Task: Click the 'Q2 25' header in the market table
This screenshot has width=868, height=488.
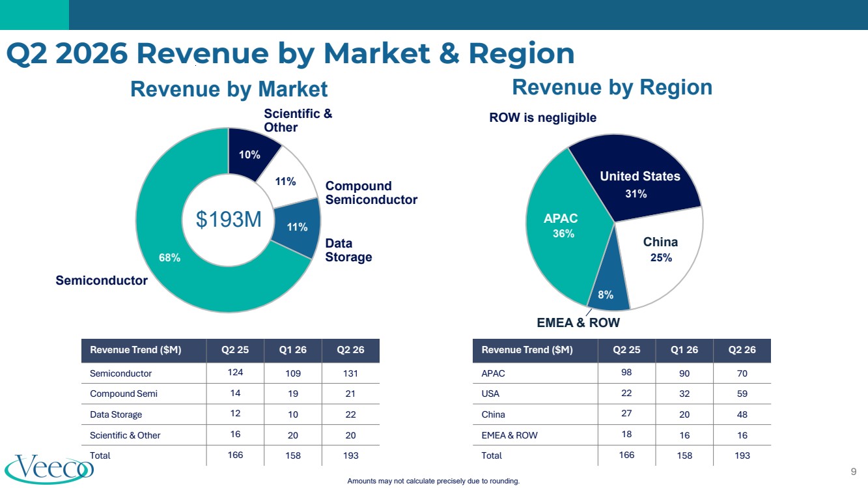Action: [x=235, y=351]
